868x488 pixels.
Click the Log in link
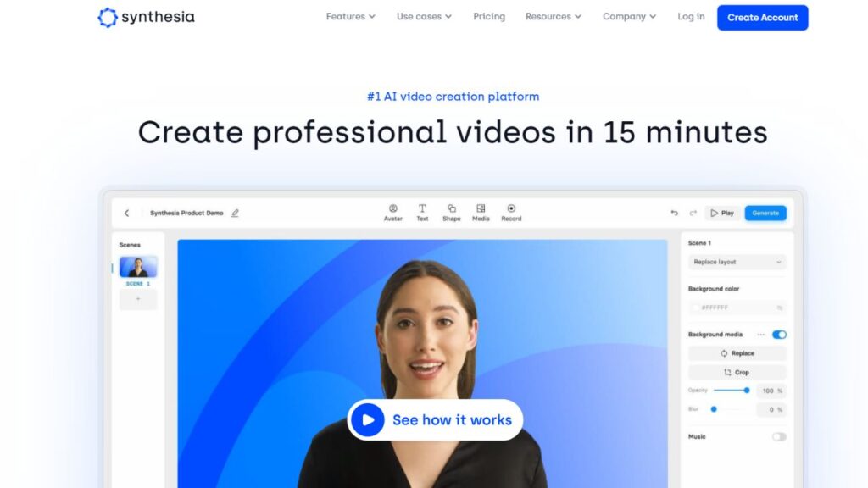(x=691, y=17)
